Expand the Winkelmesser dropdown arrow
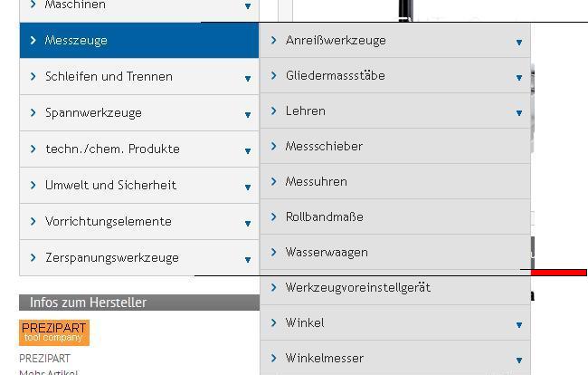 coord(519,360)
